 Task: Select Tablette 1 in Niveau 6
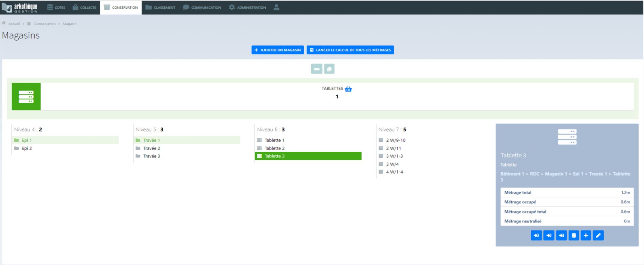274,140
